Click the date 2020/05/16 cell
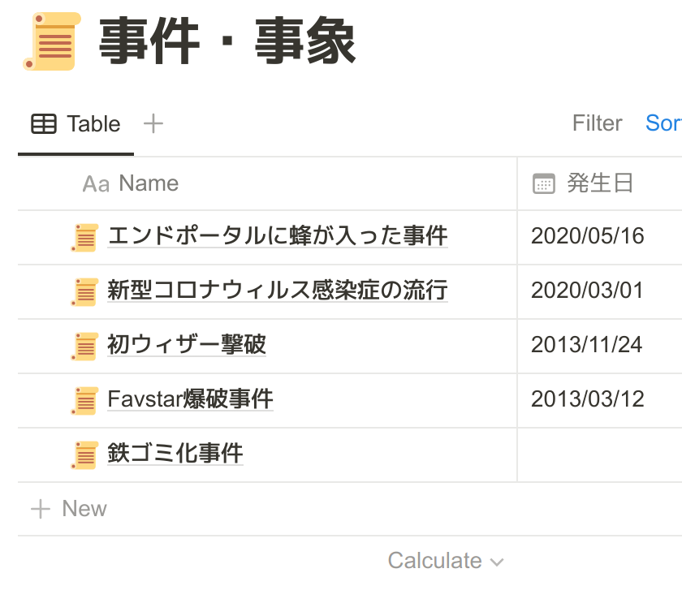This screenshot has width=682, height=616. click(x=587, y=236)
